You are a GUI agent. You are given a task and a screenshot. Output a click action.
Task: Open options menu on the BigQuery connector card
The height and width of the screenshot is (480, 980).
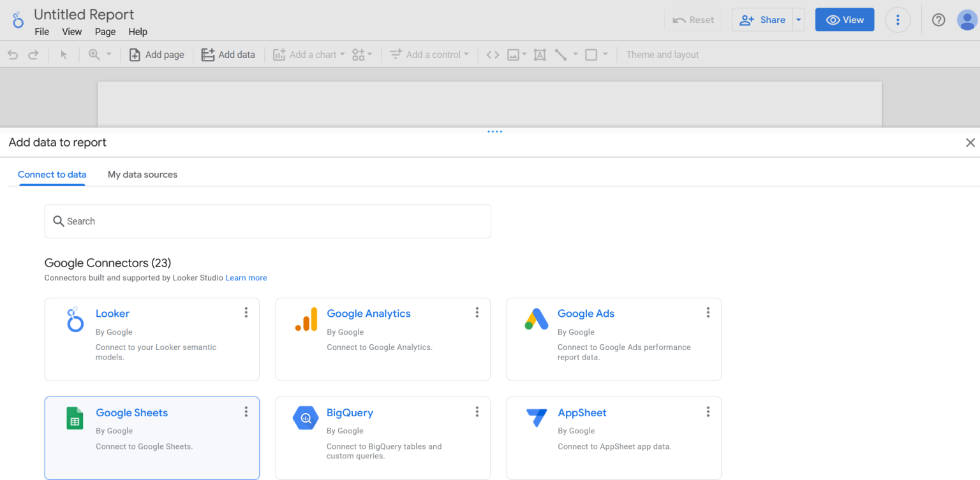(x=477, y=411)
